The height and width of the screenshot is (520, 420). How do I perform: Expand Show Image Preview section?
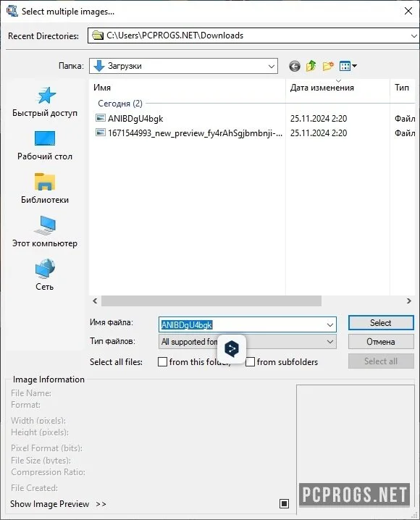click(58, 504)
